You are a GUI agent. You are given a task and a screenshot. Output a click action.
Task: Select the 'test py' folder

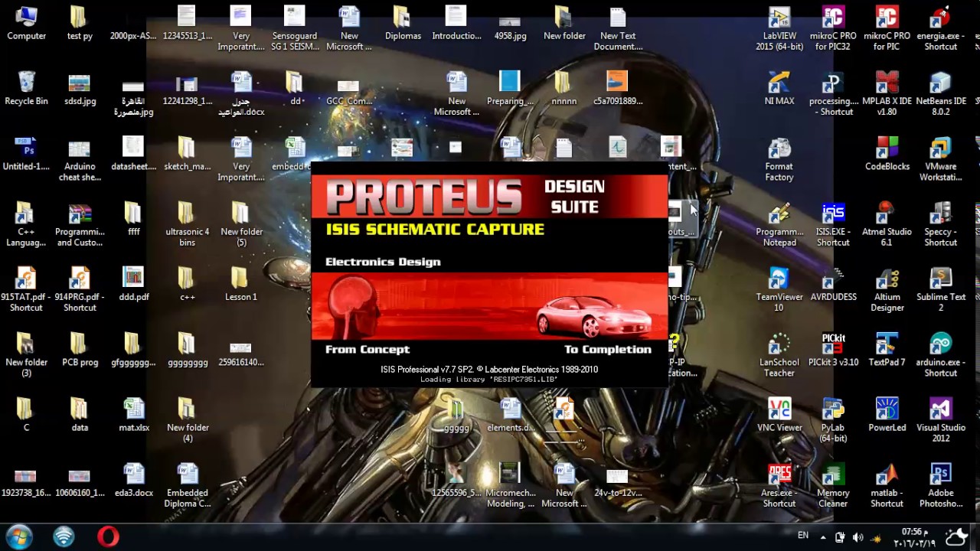pyautogui.click(x=80, y=24)
